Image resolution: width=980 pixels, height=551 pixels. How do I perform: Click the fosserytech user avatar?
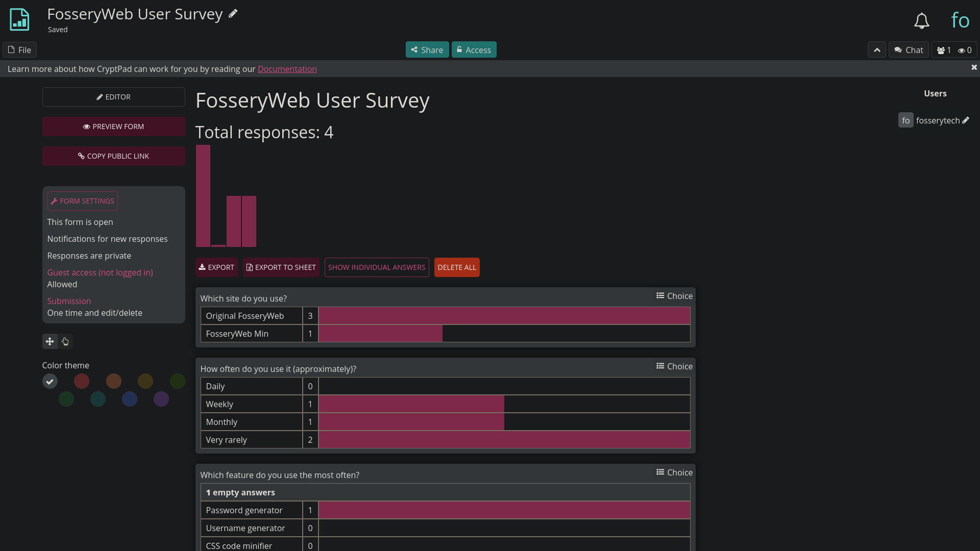pyautogui.click(x=906, y=120)
